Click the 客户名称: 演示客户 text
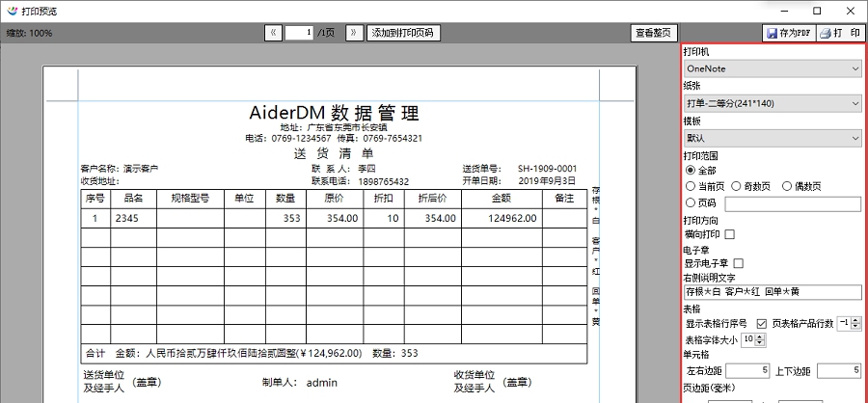 pyautogui.click(x=120, y=169)
